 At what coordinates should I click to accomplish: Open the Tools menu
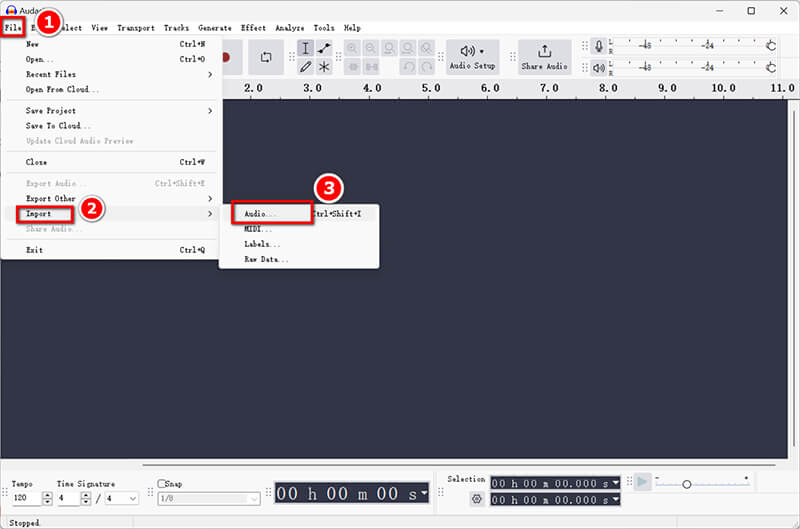point(323,28)
